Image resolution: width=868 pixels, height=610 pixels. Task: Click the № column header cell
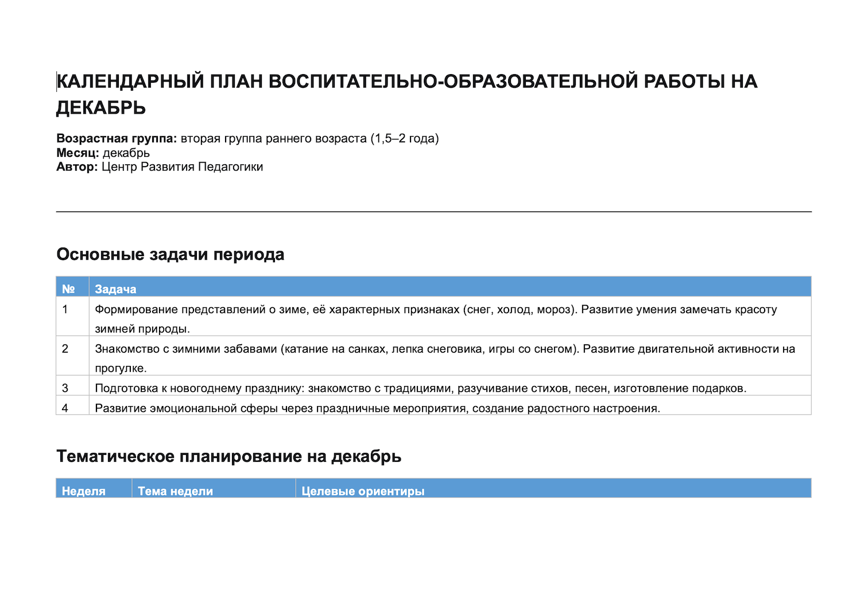pos(72,287)
